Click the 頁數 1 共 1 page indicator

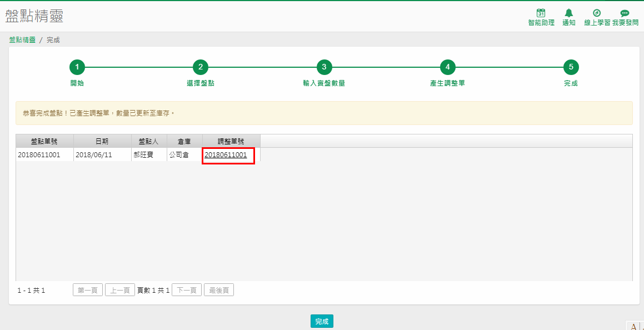(153, 290)
